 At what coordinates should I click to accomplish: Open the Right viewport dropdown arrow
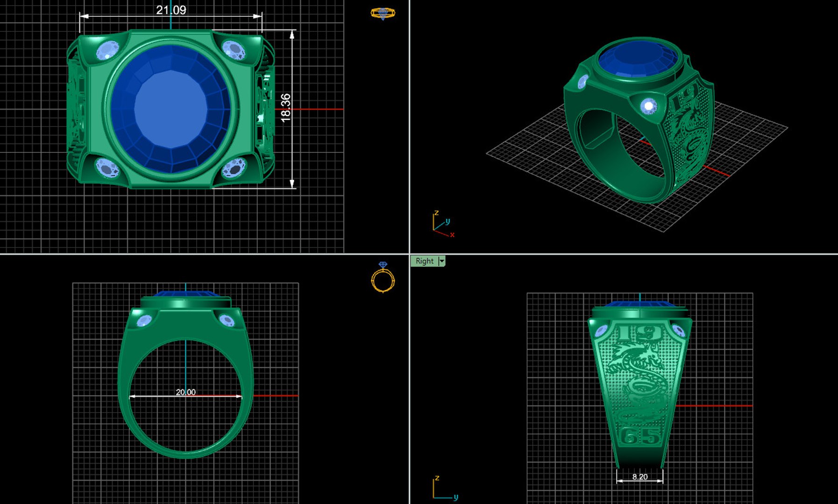point(442,261)
